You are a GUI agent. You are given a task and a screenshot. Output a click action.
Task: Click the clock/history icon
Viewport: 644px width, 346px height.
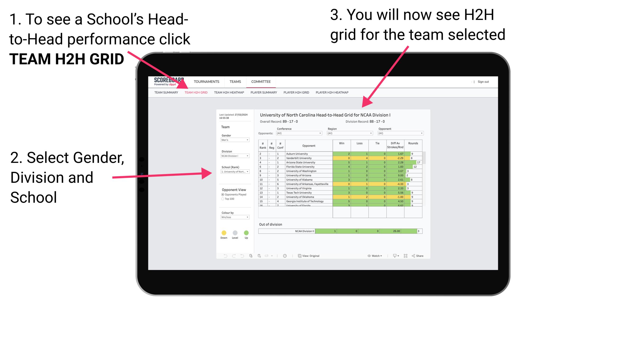pos(285,256)
